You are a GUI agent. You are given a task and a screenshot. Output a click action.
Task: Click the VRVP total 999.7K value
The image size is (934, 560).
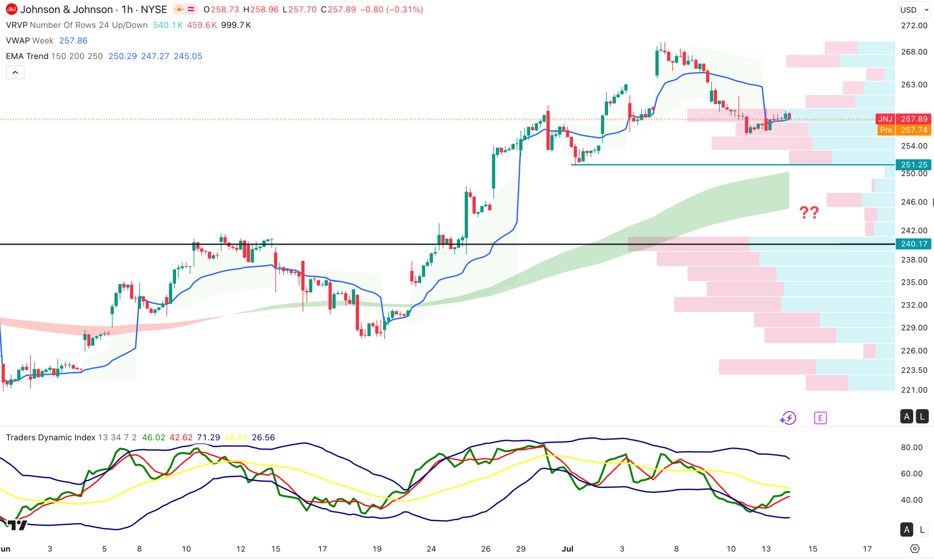point(236,25)
